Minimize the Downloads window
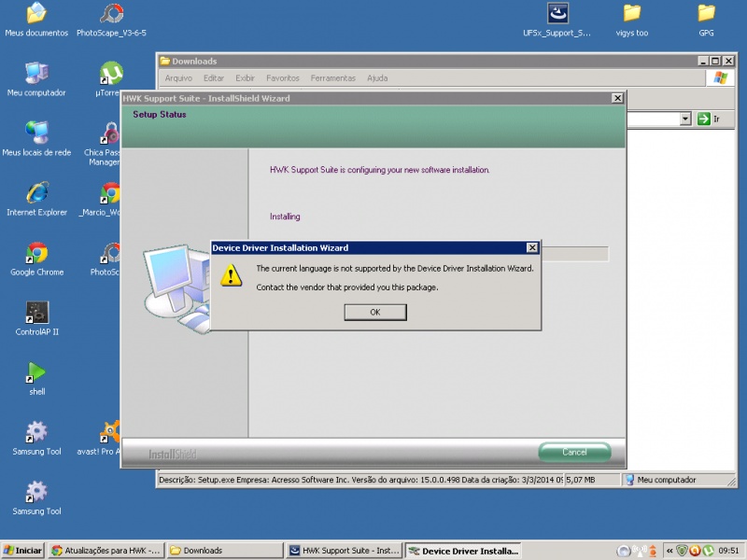 pyautogui.click(x=703, y=61)
